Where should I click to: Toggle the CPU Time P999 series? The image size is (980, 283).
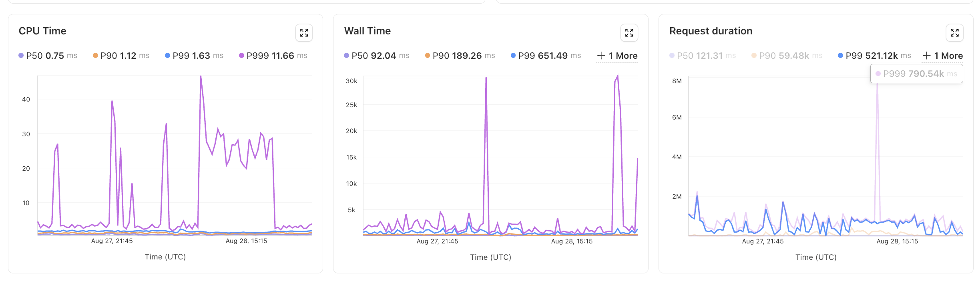273,56
